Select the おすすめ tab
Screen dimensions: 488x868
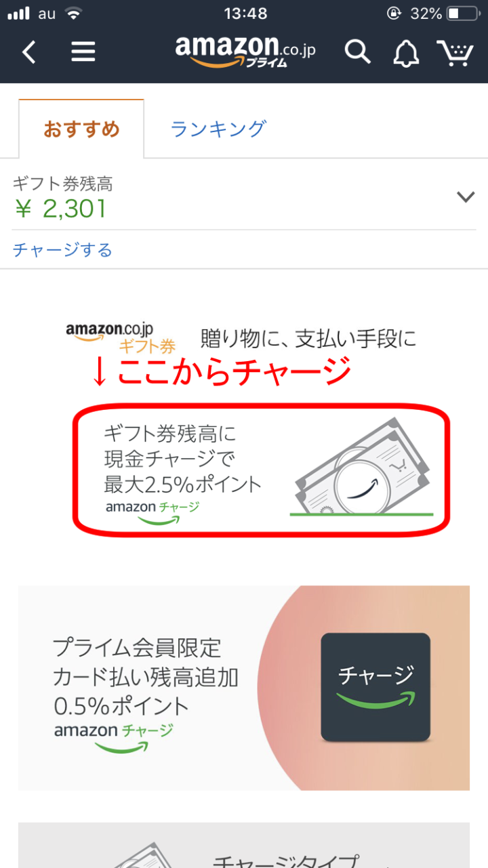click(81, 129)
